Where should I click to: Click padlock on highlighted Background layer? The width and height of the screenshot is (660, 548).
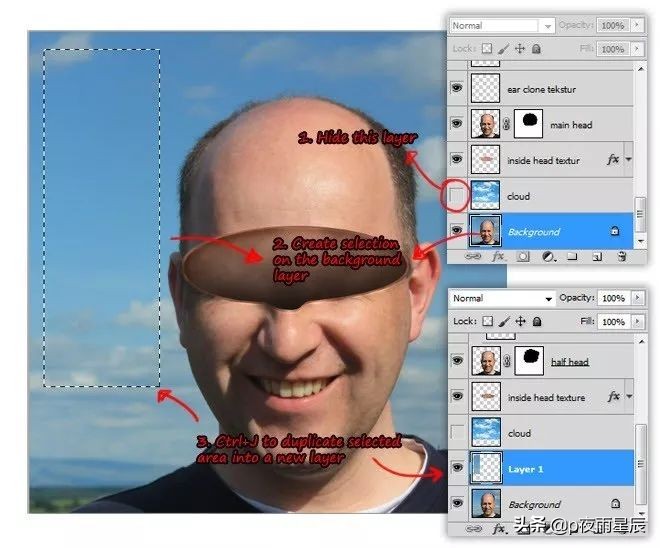[x=615, y=231]
